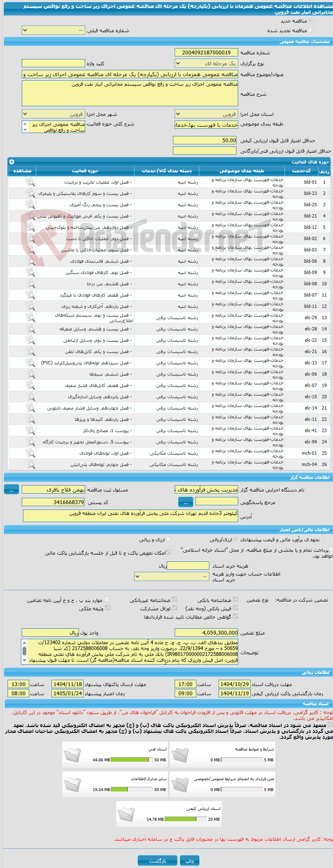
Task: View details of row elc-15
Action: [30, 397]
